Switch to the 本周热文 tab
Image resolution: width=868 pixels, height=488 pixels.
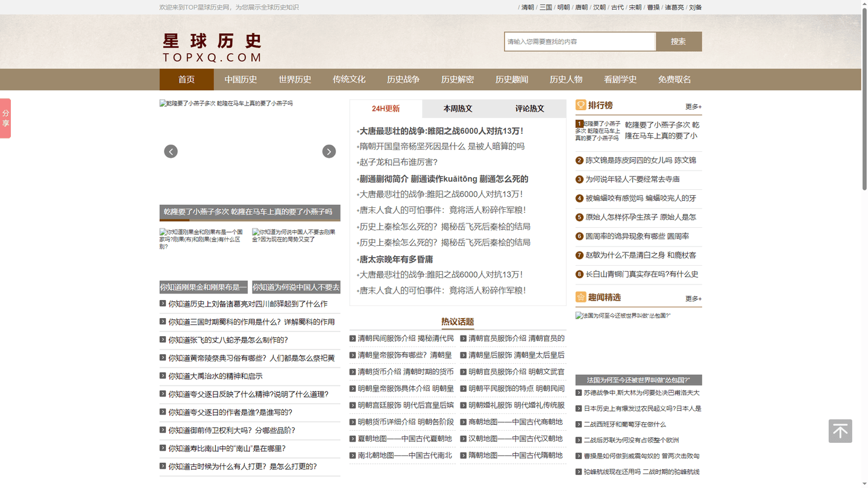tap(458, 109)
